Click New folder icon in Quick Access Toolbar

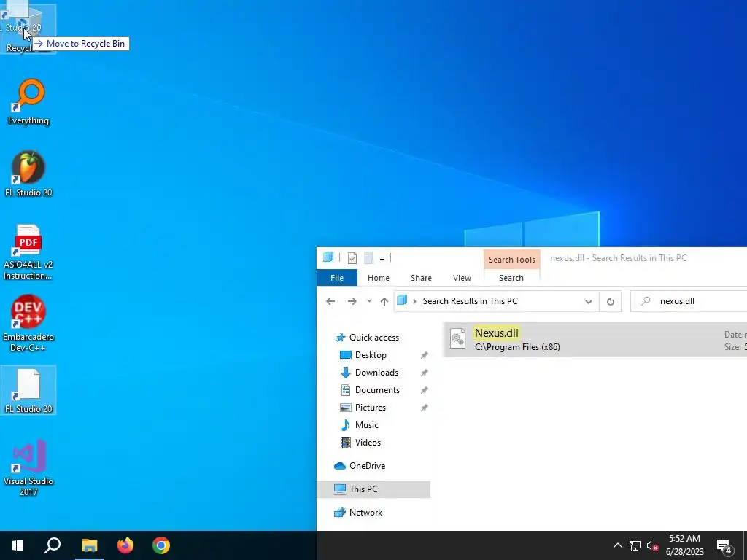click(368, 258)
